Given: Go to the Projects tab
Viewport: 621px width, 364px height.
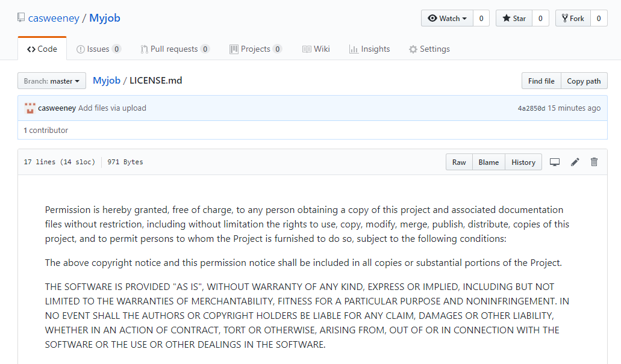Looking at the screenshot, I should point(255,49).
